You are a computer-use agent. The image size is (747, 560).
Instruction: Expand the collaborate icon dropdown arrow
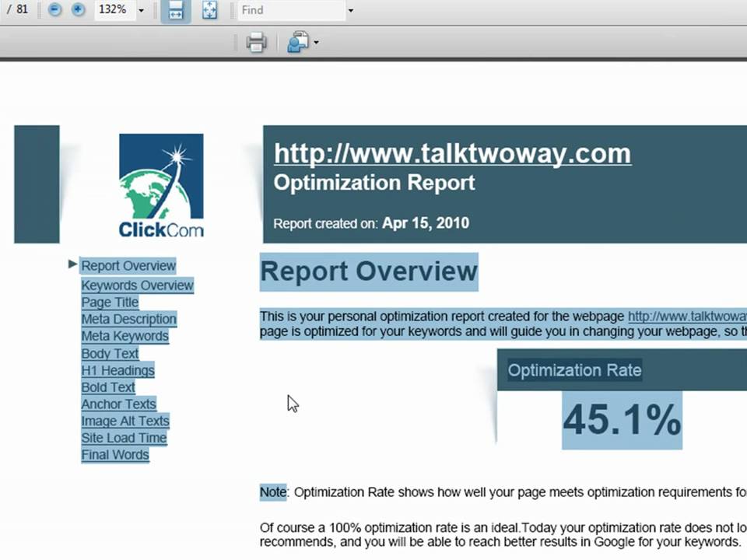point(316,42)
